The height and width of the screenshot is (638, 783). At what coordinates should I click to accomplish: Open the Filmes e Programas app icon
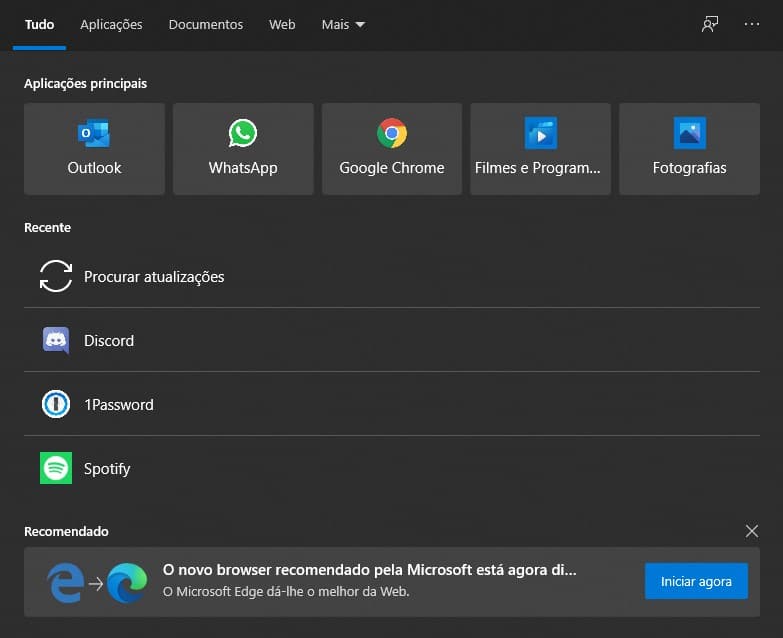[540, 133]
